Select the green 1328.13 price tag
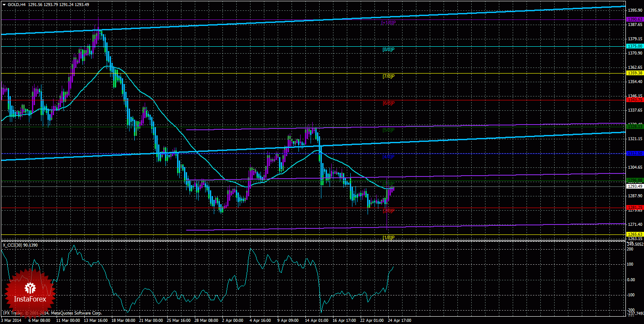The width and height of the screenshot is (644, 324). coord(634,126)
